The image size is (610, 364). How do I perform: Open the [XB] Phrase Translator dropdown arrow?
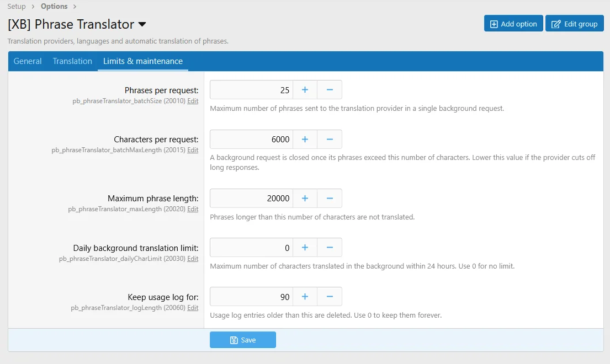(x=142, y=24)
